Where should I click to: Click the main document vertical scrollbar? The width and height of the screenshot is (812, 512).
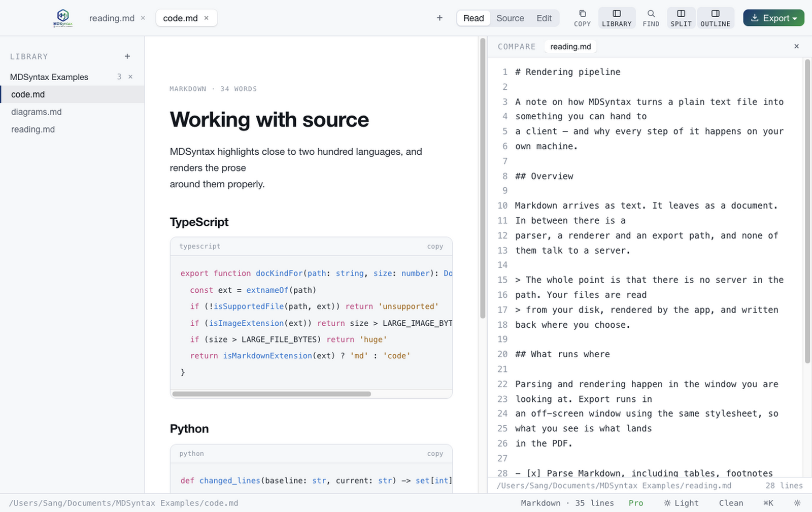pos(483,179)
